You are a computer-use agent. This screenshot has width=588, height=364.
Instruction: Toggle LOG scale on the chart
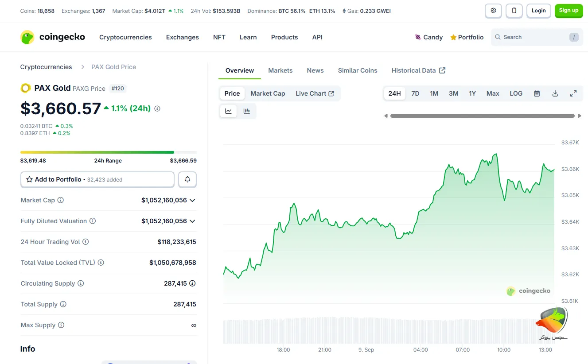click(x=516, y=93)
